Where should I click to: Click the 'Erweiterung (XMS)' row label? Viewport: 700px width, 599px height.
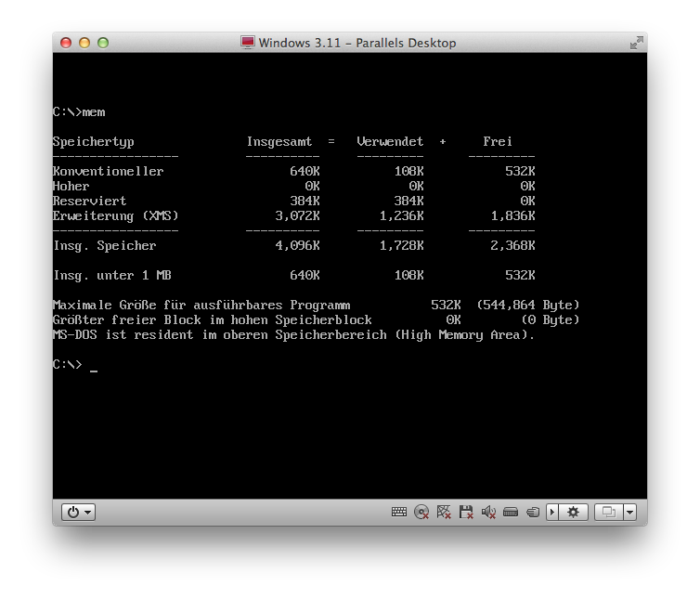(116, 216)
